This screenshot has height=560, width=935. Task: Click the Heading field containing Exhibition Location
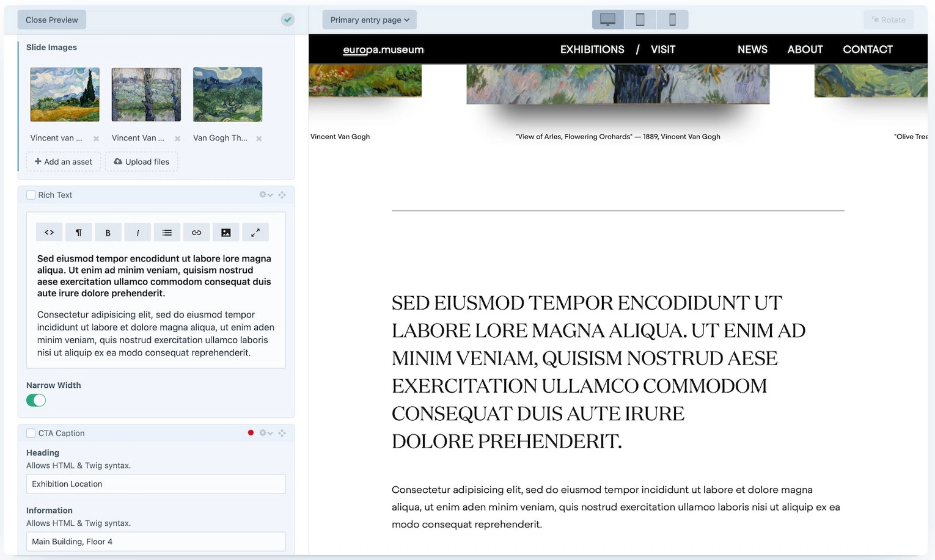pyautogui.click(x=156, y=484)
